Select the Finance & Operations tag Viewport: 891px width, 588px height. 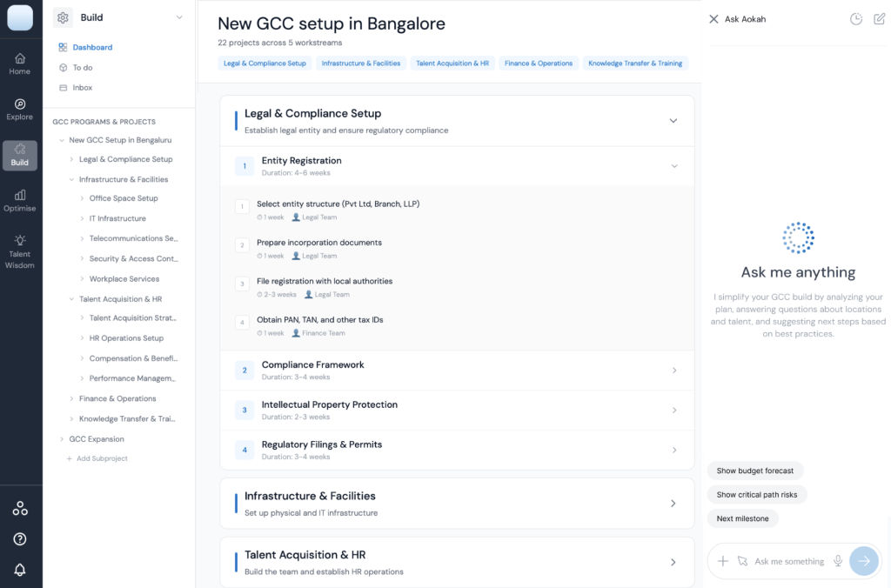click(x=538, y=63)
